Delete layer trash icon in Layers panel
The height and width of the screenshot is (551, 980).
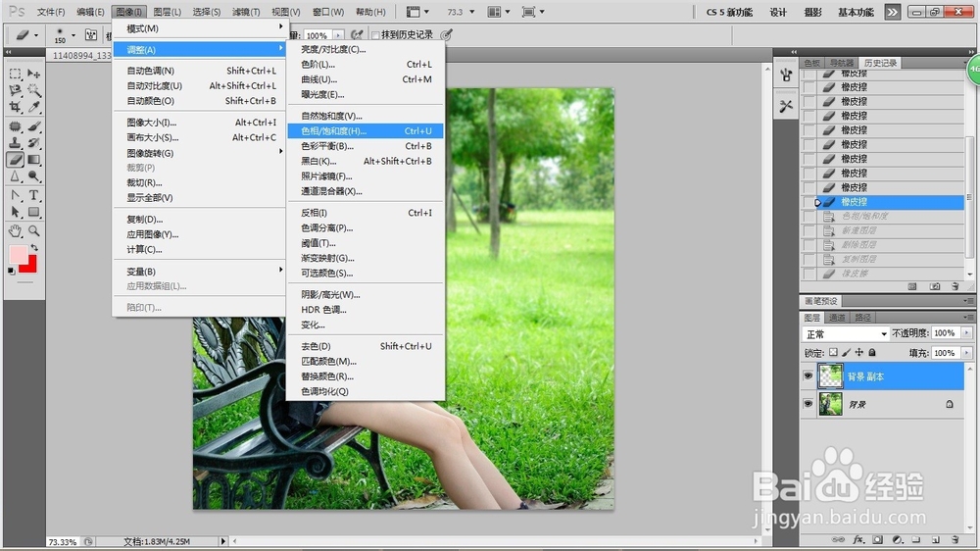[955, 539]
